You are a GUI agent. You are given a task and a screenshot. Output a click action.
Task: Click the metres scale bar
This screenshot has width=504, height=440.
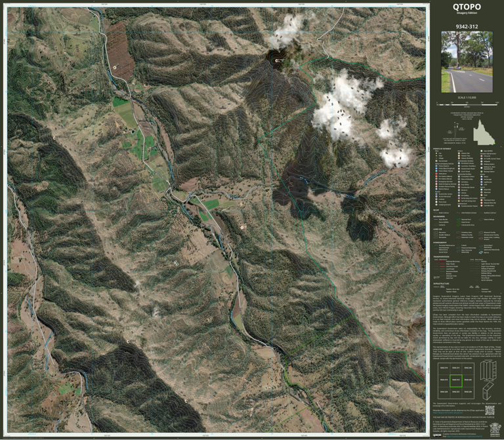point(467,104)
